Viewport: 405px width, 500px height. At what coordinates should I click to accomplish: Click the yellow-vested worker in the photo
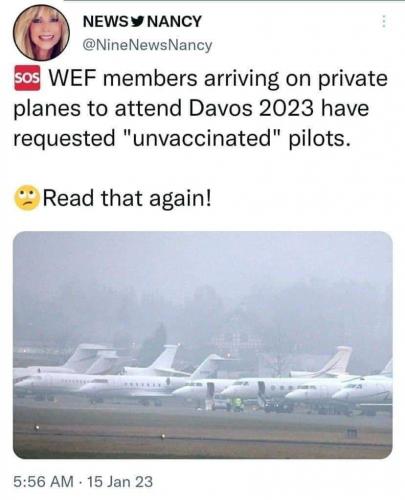238,404
